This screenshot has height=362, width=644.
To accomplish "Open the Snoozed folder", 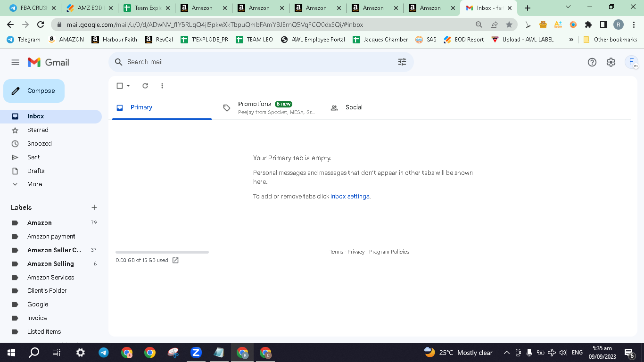I will [51, 144].
